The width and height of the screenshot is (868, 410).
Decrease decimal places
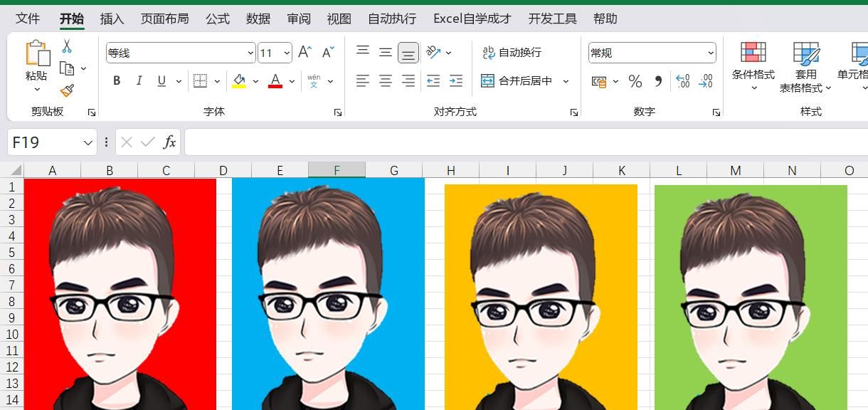point(705,81)
